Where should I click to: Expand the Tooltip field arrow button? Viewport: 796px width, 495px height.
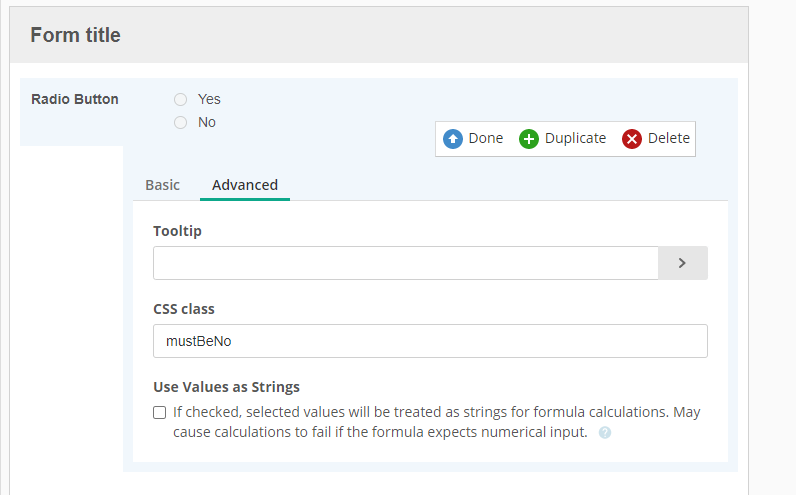[683, 263]
